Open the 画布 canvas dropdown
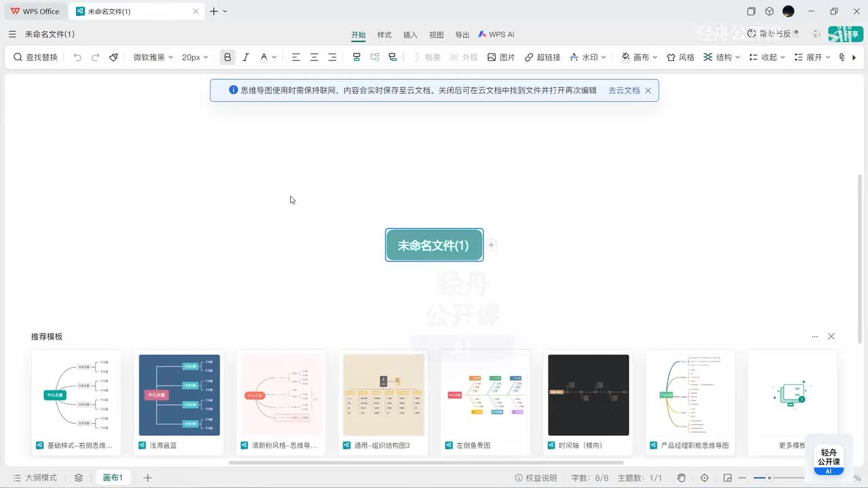 pos(639,58)
